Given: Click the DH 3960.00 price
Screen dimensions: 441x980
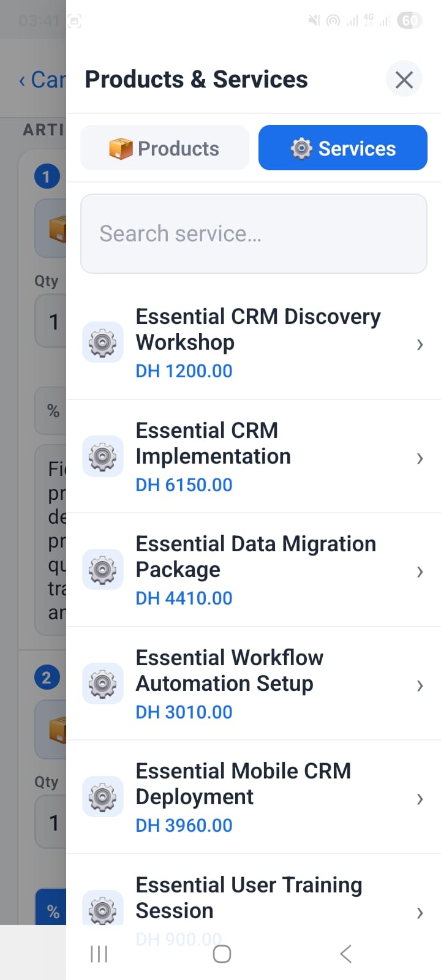Looking at the screenshot, I should tap(184, 826).
